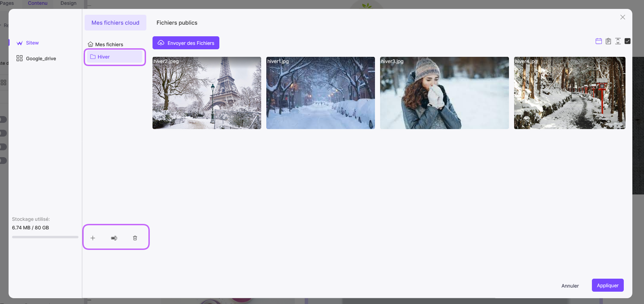Select the hiver2.jpeg Eiffel Tower thumbnail

[207, 93]
